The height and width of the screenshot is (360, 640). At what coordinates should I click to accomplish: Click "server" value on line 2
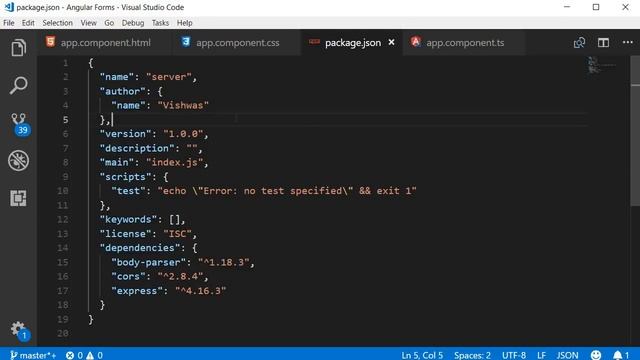(169, 77)
